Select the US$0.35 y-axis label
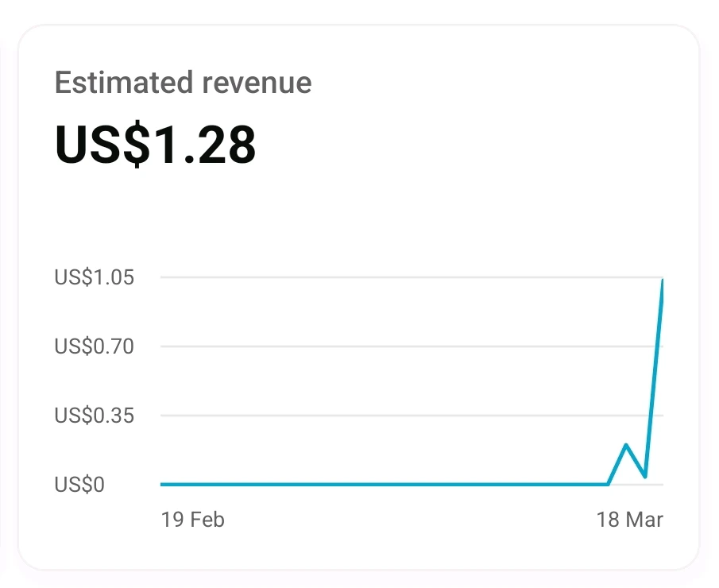719x588 pixels. [94, 415]
